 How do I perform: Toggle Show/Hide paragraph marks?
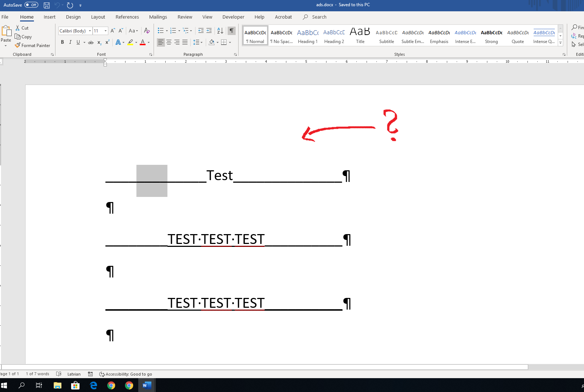pos(232,31)
